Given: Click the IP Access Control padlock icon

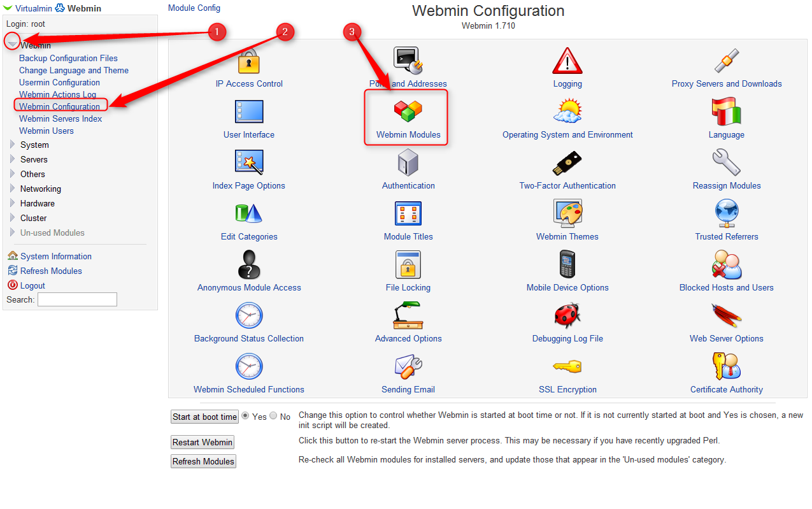Looking at the screenshot, I should (x=249, y=62).
